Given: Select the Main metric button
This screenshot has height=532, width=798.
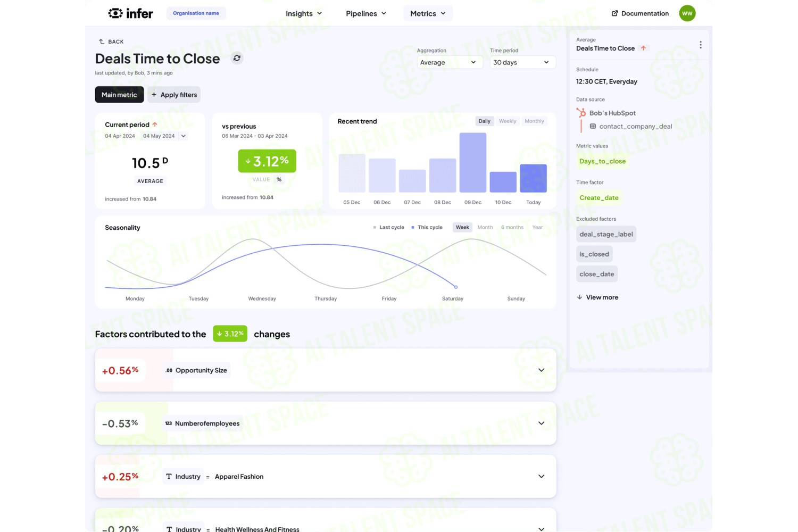Looking at the screenshot, I should point(119,95).
